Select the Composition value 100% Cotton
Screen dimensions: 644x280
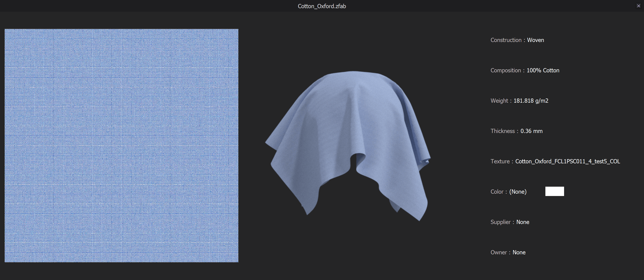543,70
